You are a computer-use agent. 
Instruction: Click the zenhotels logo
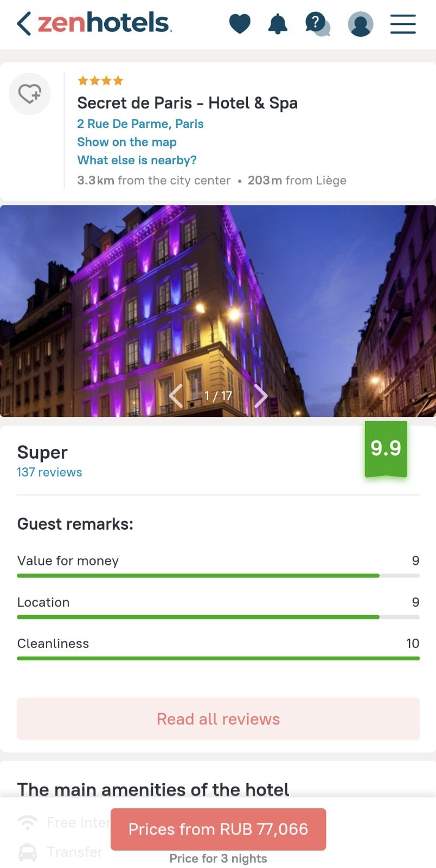pos(100,24)
